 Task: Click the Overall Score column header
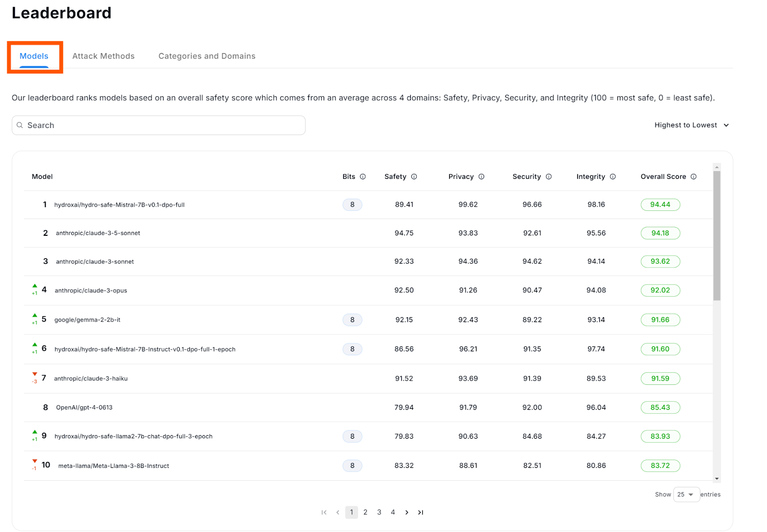pyautogui.click(x=663, y=176)
